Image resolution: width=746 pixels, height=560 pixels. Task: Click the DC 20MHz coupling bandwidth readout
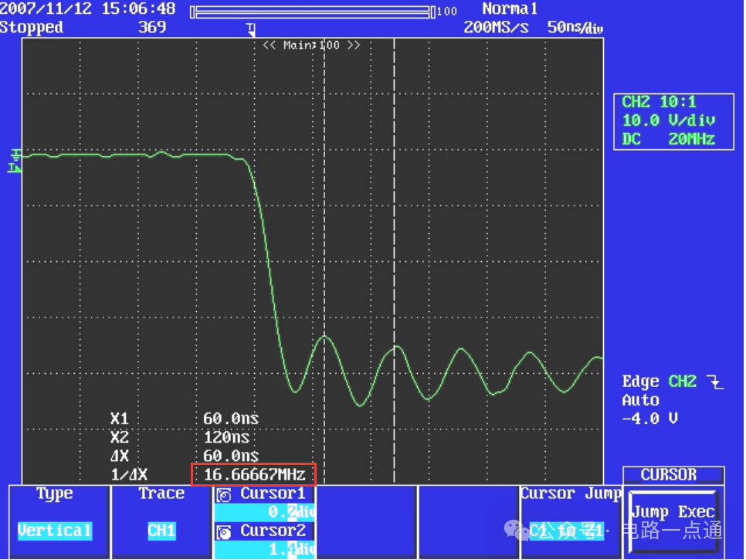click(669, 139)
